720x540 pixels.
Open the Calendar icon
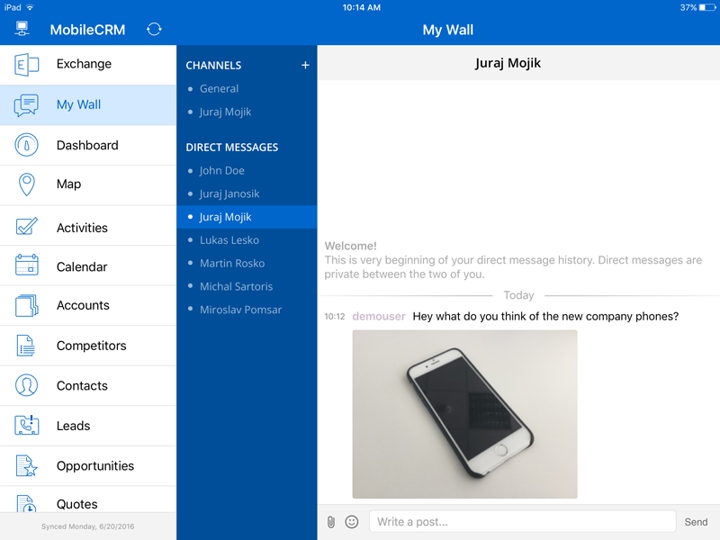coord(26,266)
